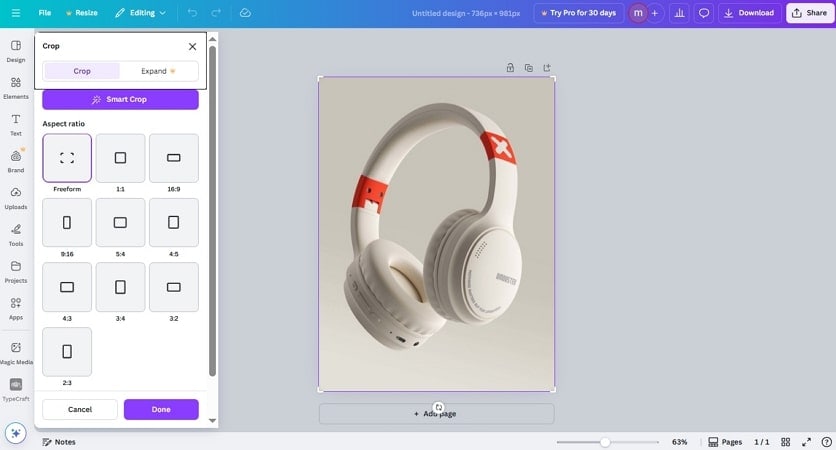Open the Text sidebar panel

16,125
